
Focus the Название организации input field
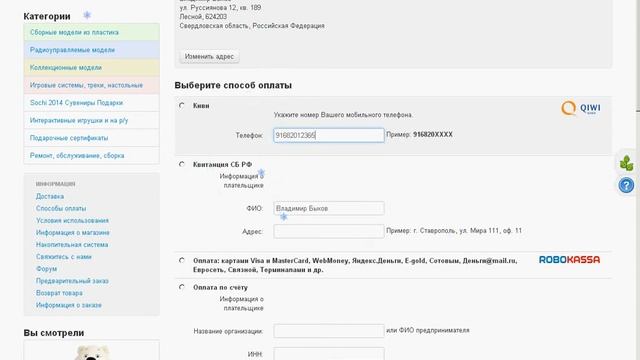coord(329,331)
